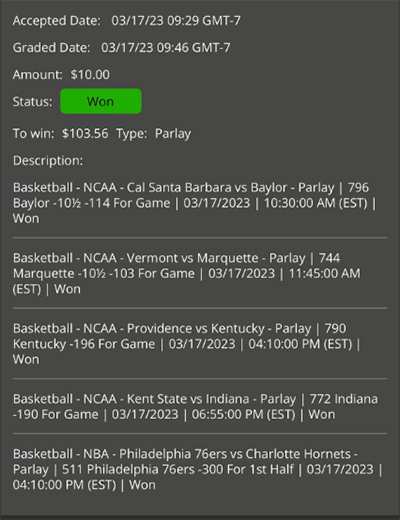Click the To win $103.56 value
This screenshot has height=520, width=400.
[x=85, y=133]
